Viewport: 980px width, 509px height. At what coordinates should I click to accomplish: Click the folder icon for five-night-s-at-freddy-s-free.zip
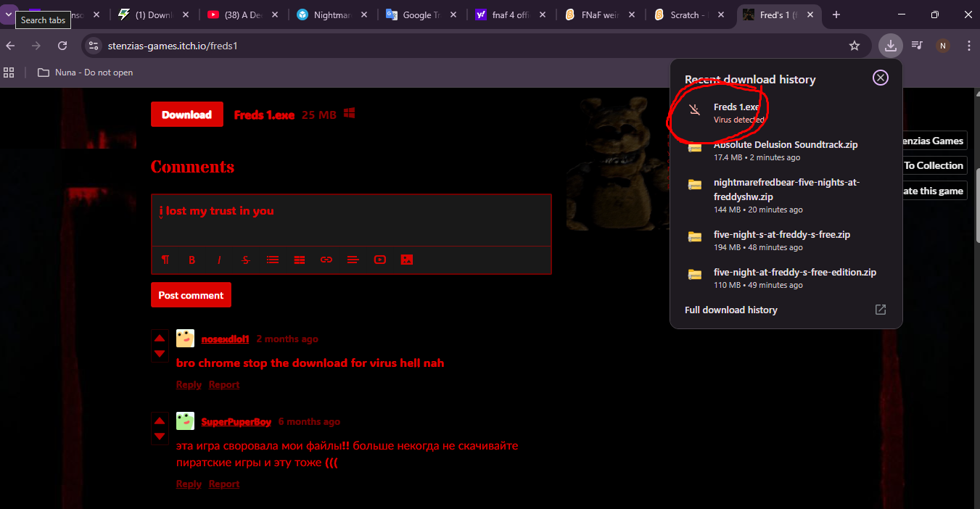point(695,236)
